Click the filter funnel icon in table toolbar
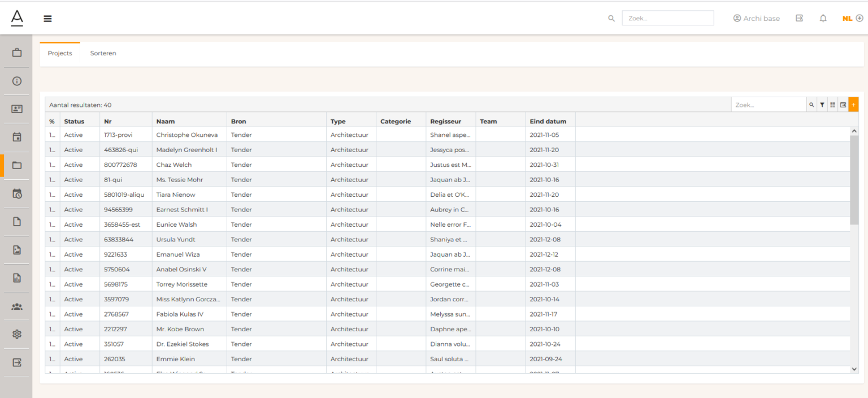 [x=822, y=105]
